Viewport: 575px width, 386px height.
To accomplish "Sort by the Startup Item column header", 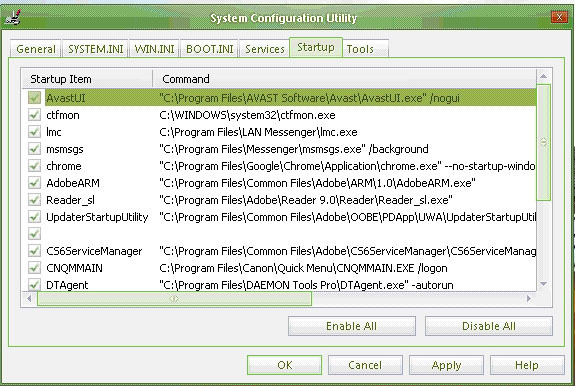I will pos(87,79).
